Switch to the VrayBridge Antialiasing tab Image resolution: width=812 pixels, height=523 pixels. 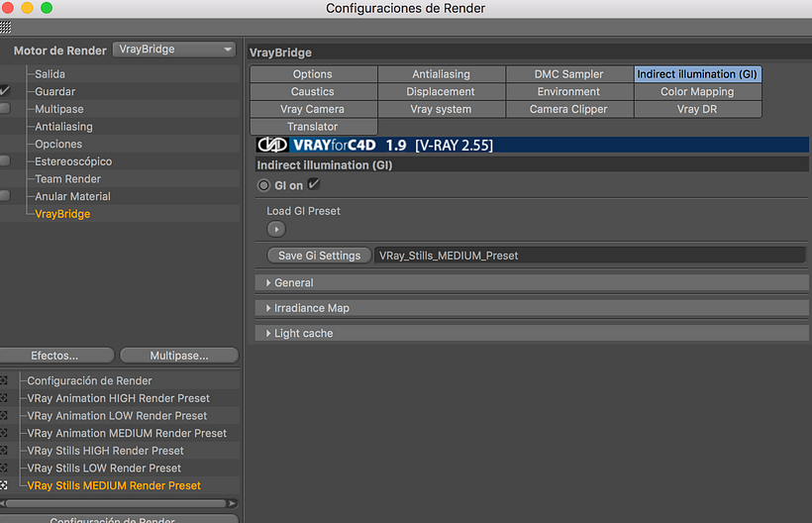point(442,74)
